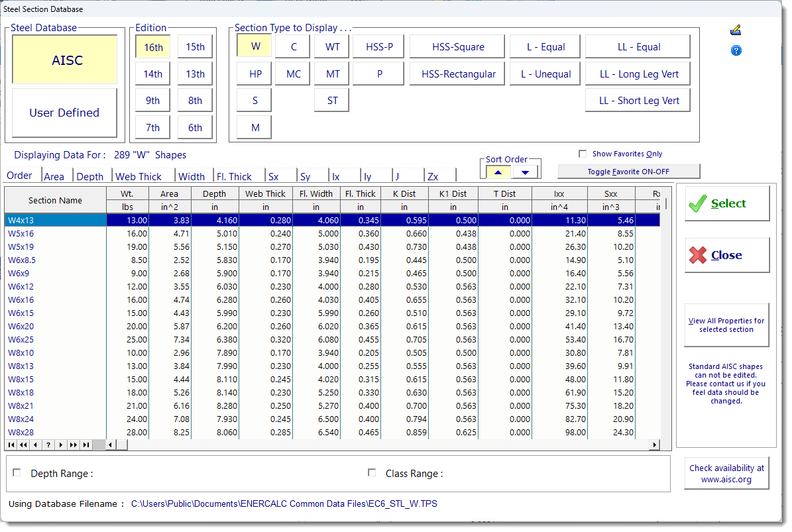Select the W6x25 section row
Image resolution: width=792 pixels, height=532 pixels.
click(x=332, y=340)
